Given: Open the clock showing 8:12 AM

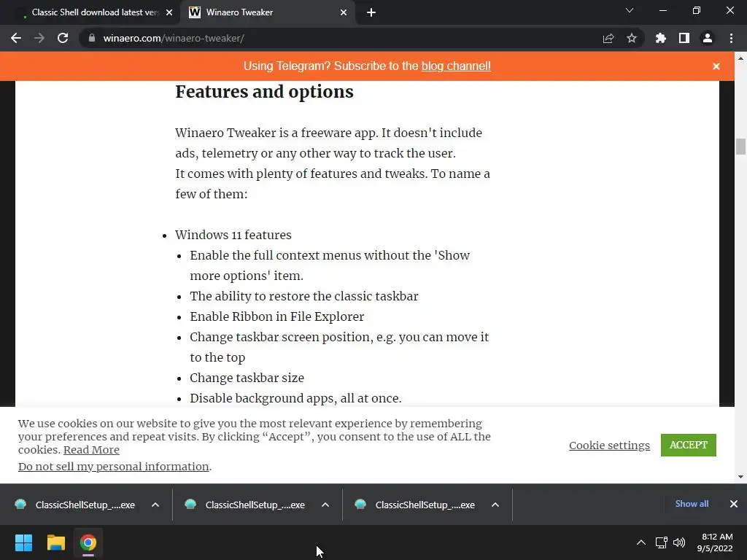Looking at the screenshot, I should [x=716, y=542].
